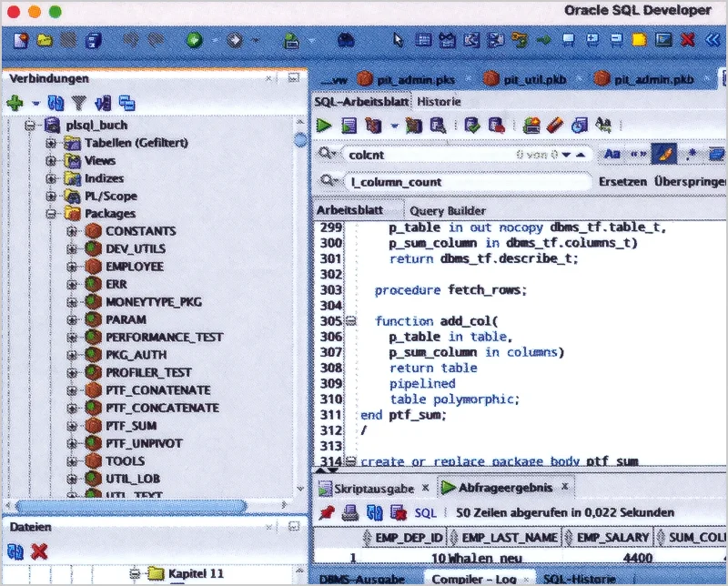Expand the Views node
Viewport: 728px width, 586px height.
[x=51, y=161]
